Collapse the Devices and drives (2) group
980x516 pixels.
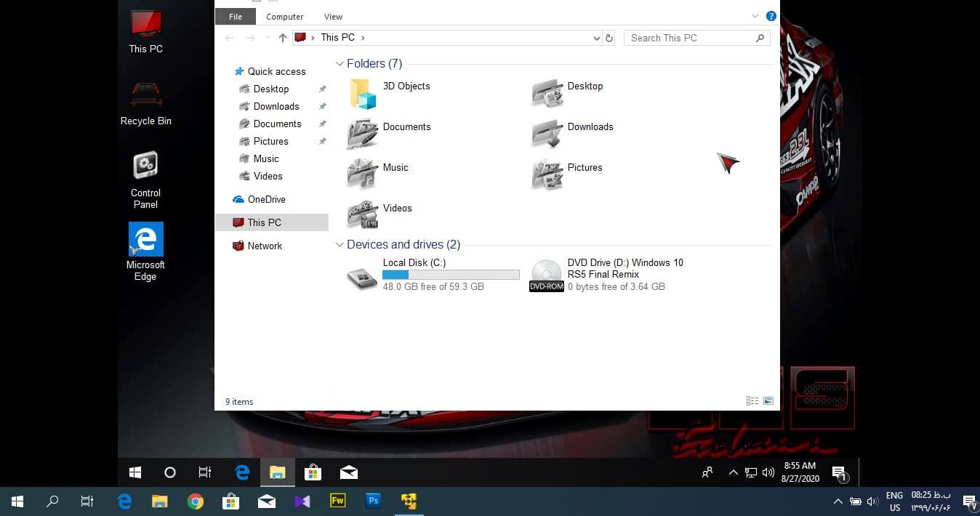coord(340,245)
